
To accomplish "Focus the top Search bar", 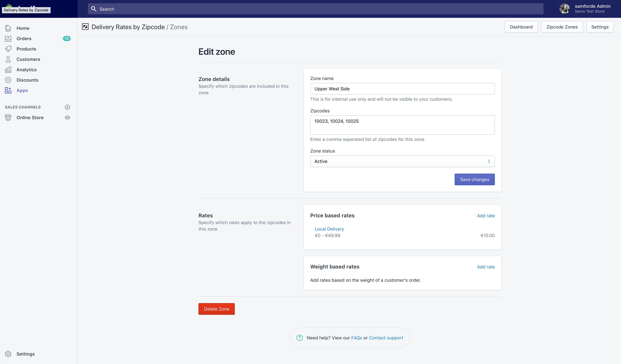I will click(x=315, y=9).
